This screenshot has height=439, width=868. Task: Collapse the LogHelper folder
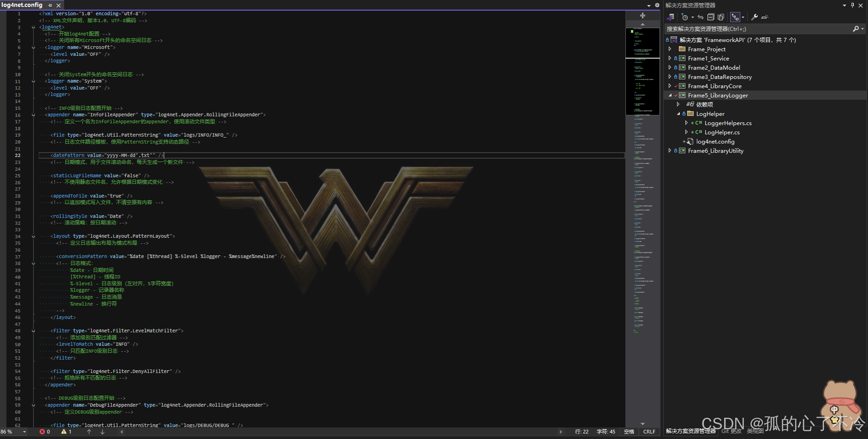[678, 114]
